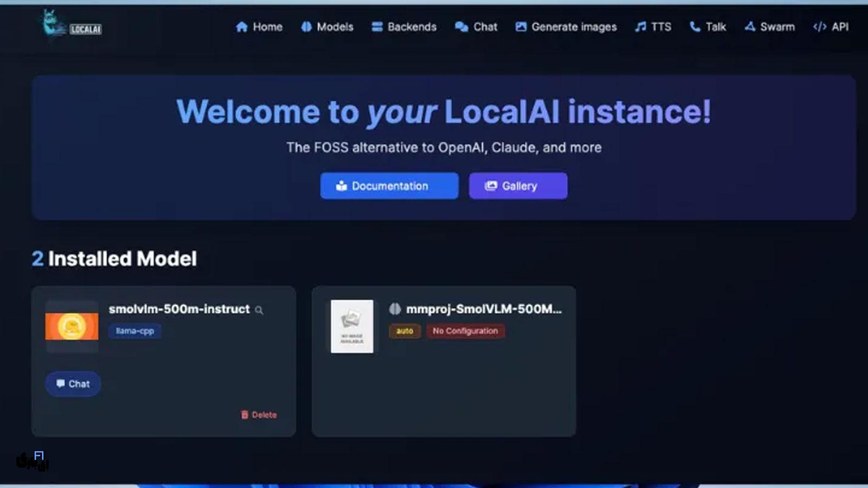868x488 pixels.
Task: Click the icon before mmproj-SmolVLM-500M name
Action: tap(395, 309)
